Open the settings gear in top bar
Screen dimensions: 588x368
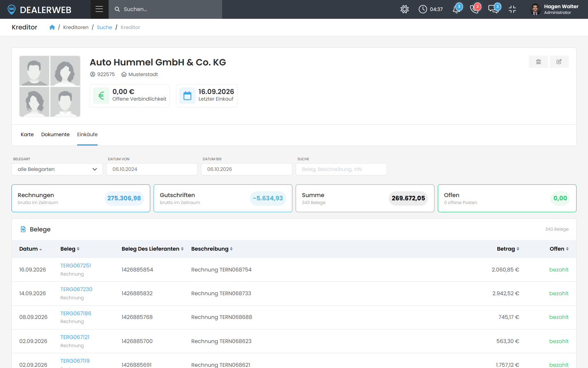[x=405, y=9]
